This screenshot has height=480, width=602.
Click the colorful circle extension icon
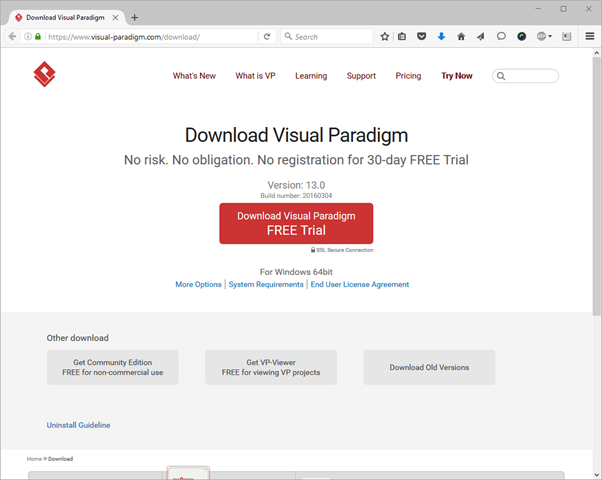click(521, 36)
